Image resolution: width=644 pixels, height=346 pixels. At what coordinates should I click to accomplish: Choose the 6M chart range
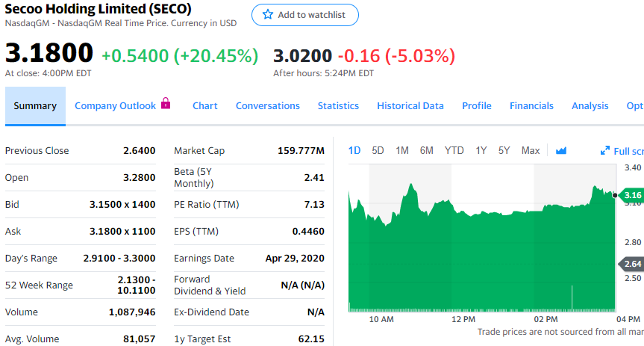coord(426,151)
